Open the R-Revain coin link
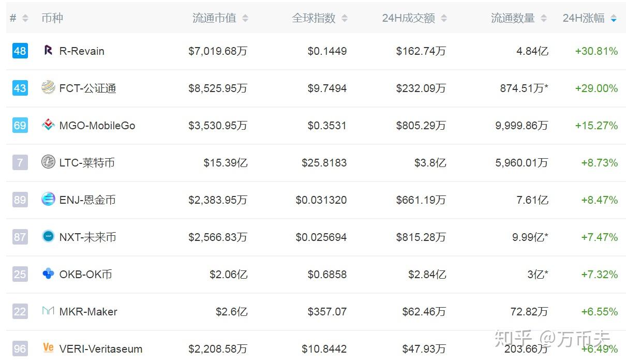Viewport: 626px width, 364px height. (82, 51)
